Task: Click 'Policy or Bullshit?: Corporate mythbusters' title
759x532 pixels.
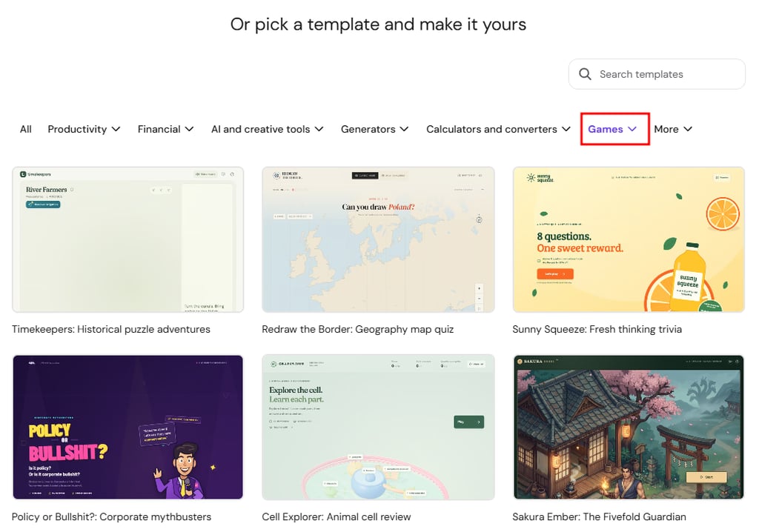Action: (111, 516)
